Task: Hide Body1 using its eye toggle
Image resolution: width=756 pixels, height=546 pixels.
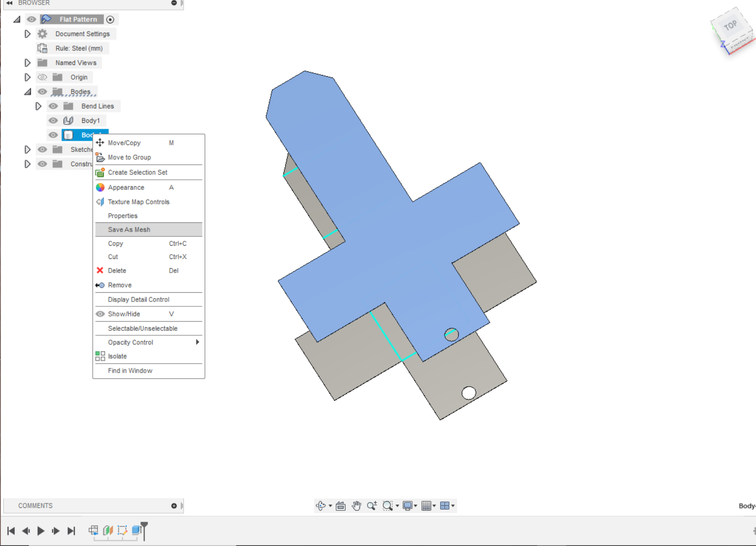Action: (53, 120)
